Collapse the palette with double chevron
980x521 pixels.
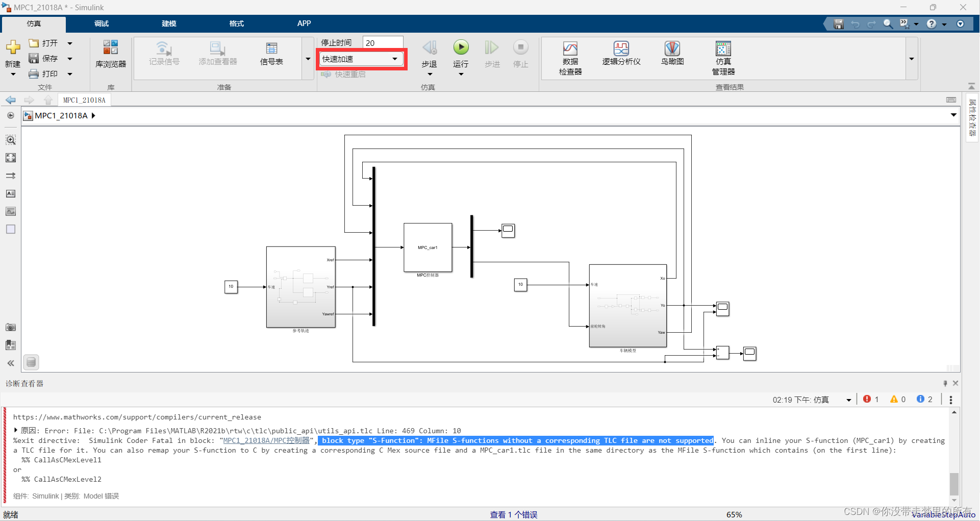pos(11,363)
